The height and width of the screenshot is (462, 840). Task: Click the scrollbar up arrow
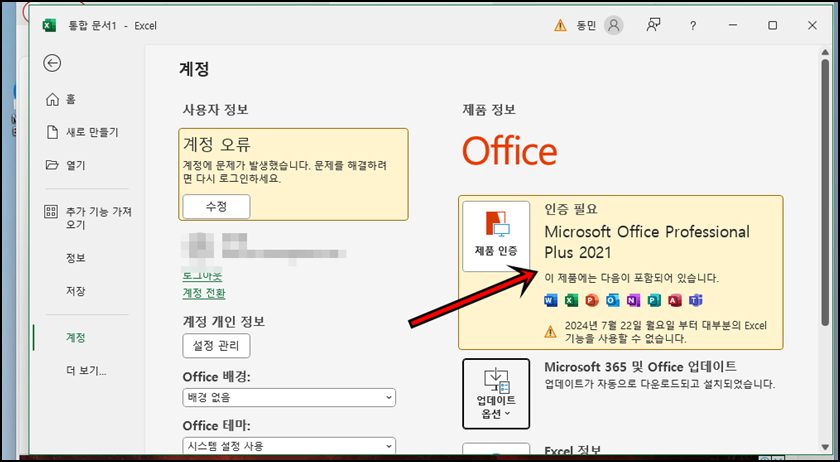(825, 52)
